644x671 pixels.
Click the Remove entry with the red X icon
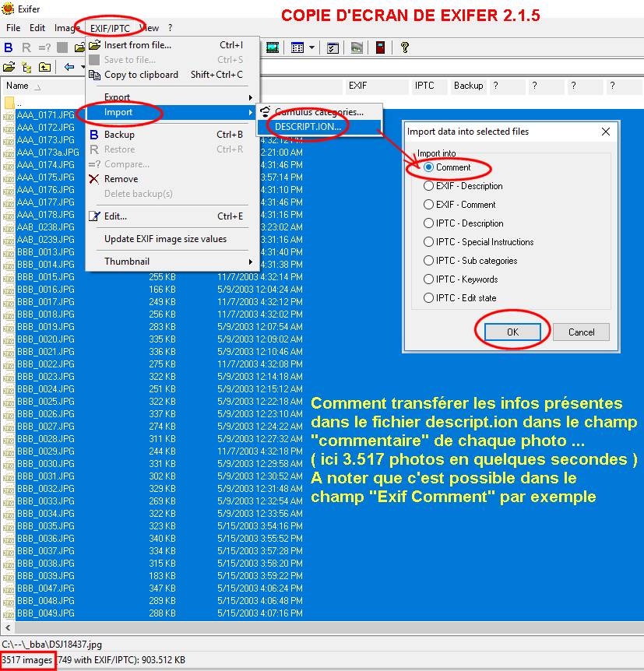[x=121, y=179]
